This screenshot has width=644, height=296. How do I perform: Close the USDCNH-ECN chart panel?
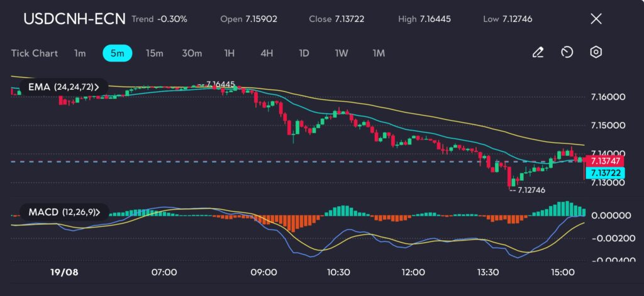pyautogui.click(x=596, y=19)
